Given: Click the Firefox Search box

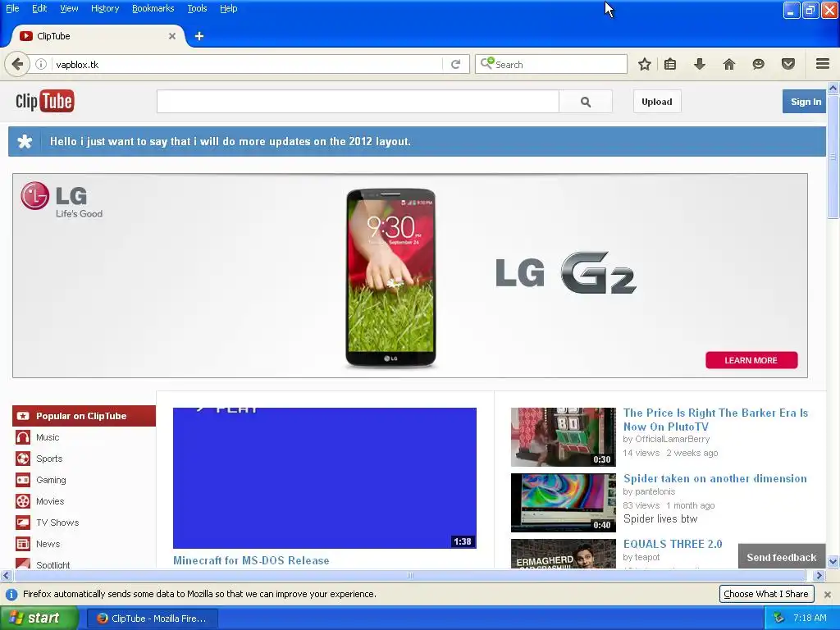Looking at the screenshot, I should [x=550, y=64].
